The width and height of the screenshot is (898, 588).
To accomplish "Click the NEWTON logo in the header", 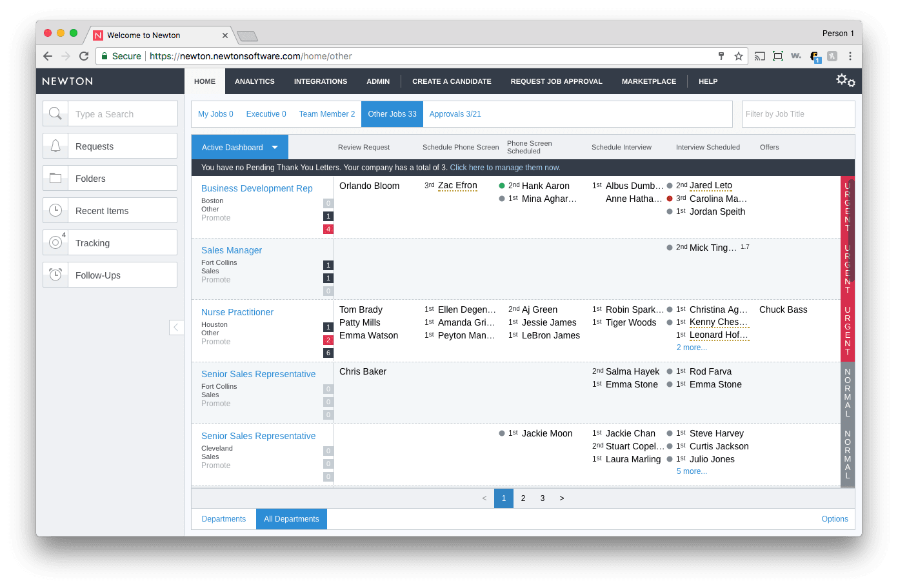I will point(67,81).
